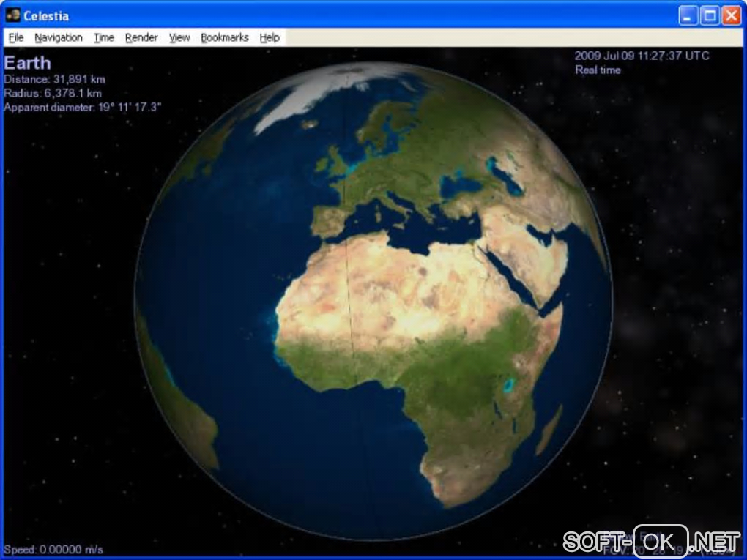Screen dimensions: 747x560
Task: Open the Render menu
Action: click(141, 37)
